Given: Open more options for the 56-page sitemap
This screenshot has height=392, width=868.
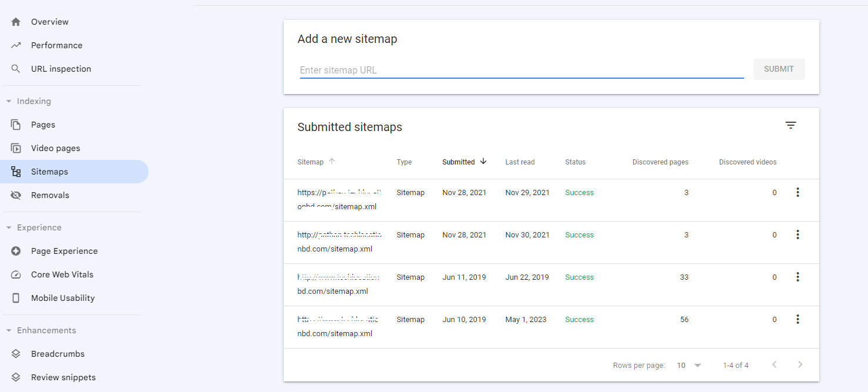Looking at the screenshot, I should pyautogui.click(x=798, y=319).
